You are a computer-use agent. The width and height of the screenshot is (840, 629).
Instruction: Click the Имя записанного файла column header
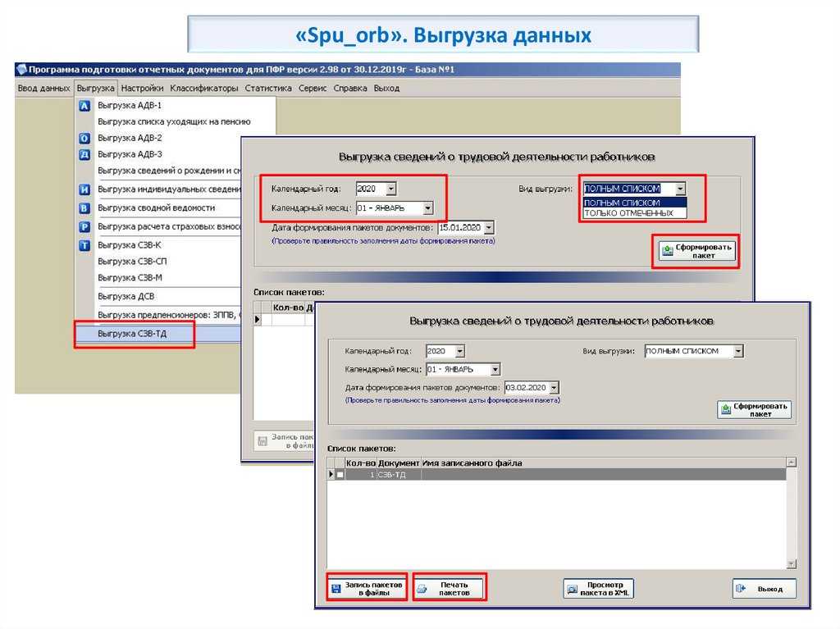point(603,463)
